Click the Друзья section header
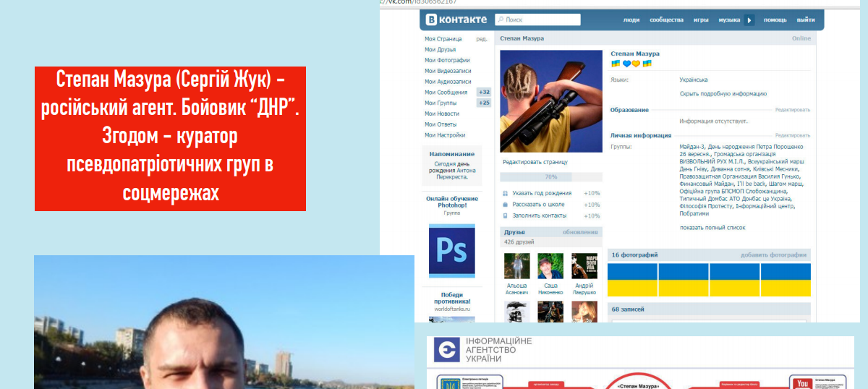The height and width of the screenshot is (389, 868). (x=514, y=232)
